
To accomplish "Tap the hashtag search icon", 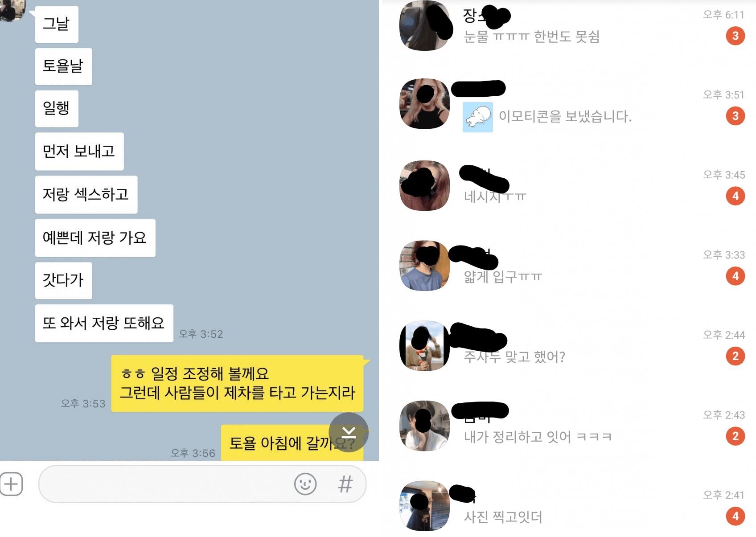I will (x=345, y=484).
